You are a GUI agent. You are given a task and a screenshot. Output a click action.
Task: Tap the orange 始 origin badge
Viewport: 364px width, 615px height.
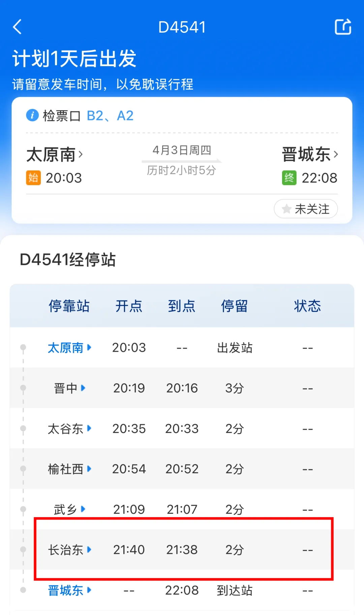pyautogui.click(x=33, y=178)
